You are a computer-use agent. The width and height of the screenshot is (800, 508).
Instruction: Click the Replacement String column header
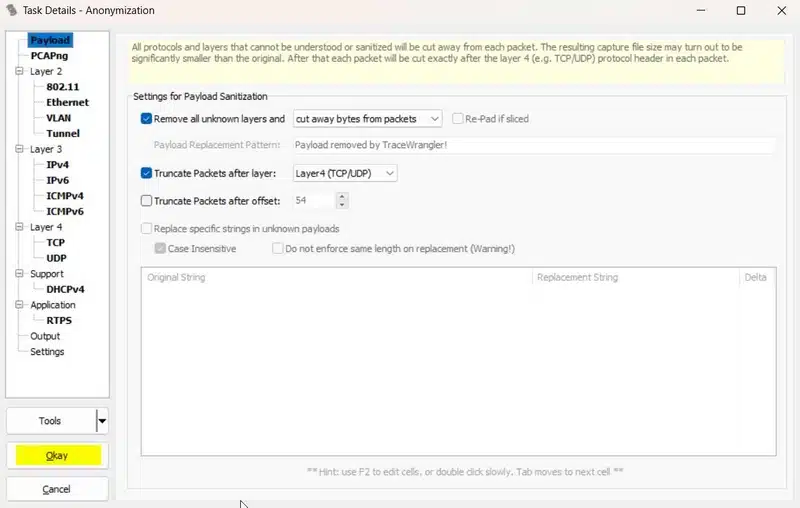point(635,277)
